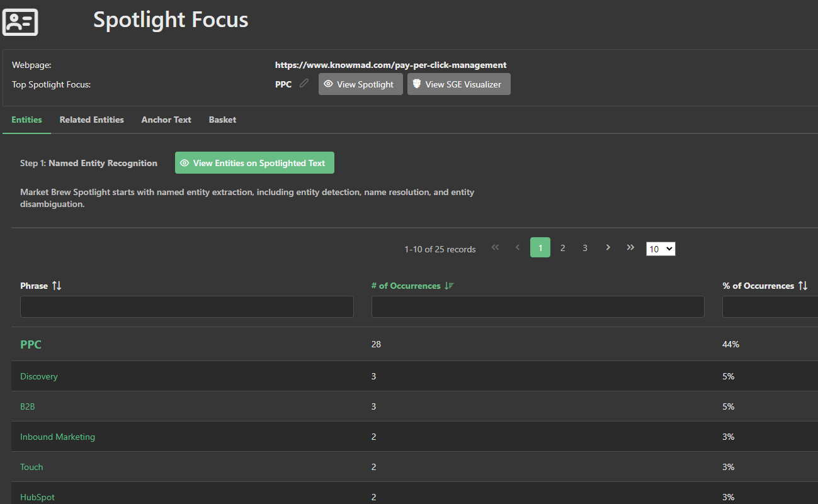The width and height of the screenshot is (818, 504).
Task: Open the Inbound Marketing phrase link
Action: pyautogui.click(x=57, y=437)
